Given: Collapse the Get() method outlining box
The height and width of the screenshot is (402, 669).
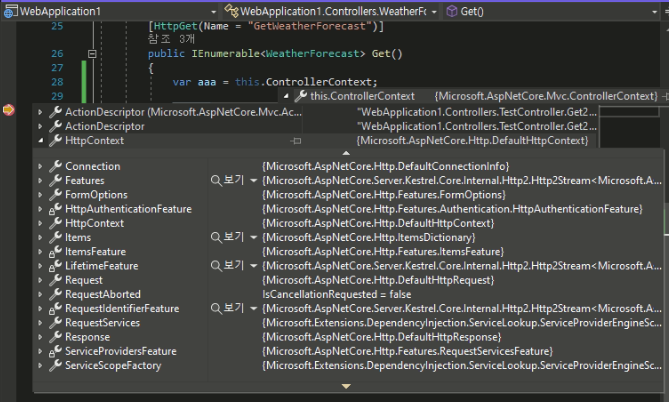Looking at the screenshot, I should tap(92, 54).
